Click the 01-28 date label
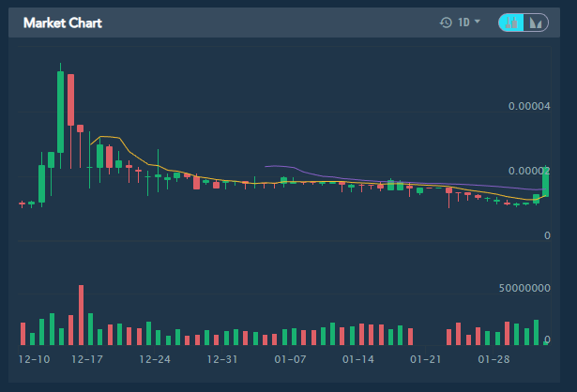The height and width of the screenshot is (392, 577). (x=493, y=359)
